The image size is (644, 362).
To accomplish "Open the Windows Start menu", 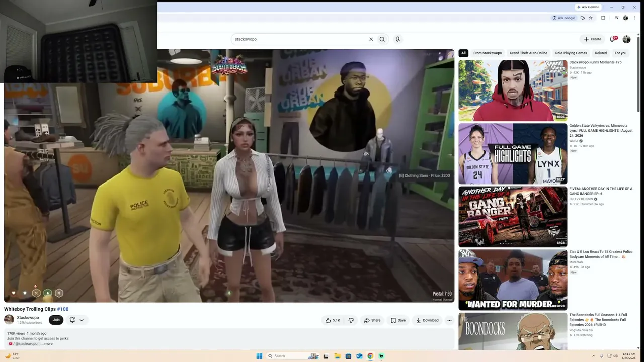I will pyautogui.click(x=259, y=356).
